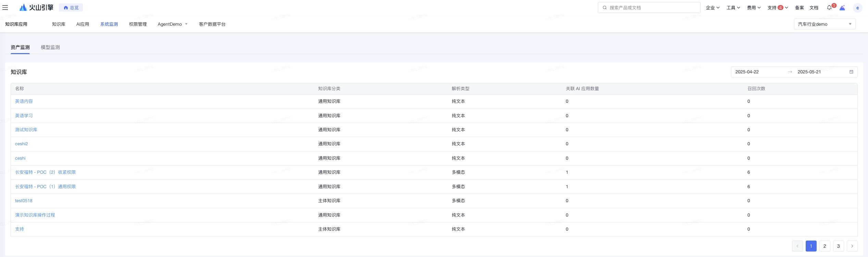Open the 文档 link
Viewport: 868px width, 257px height.
pos(814,8)
